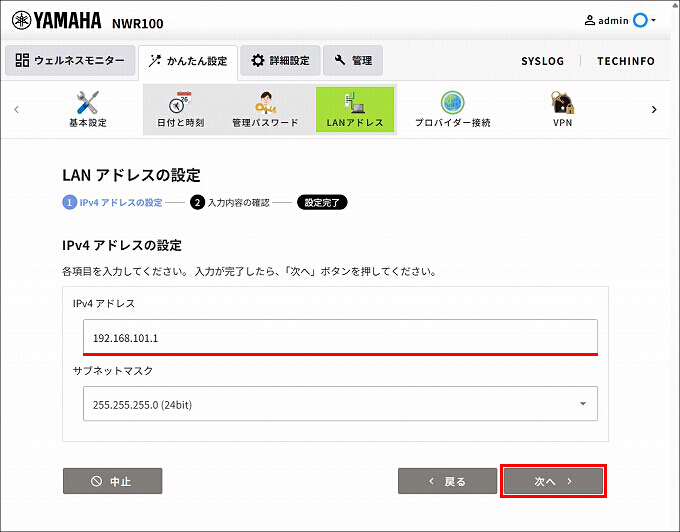This screenshot has width=680, height=532.
Task: Open 日付と時刻 clock calendar icon
Action: (x=180, y=102)
